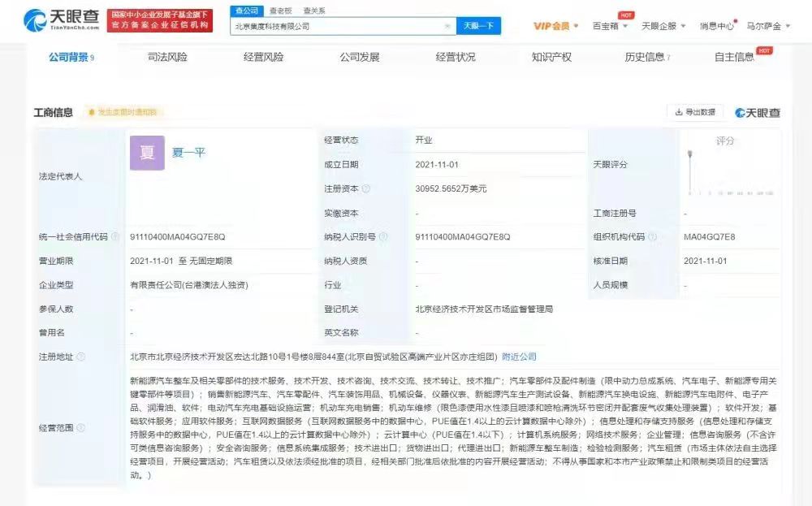Viewport: 812px width, 506px height.
Task: Open the red 官方备案企业征信机构 banner
Action: pyautogui.click(x=159, y=20)
